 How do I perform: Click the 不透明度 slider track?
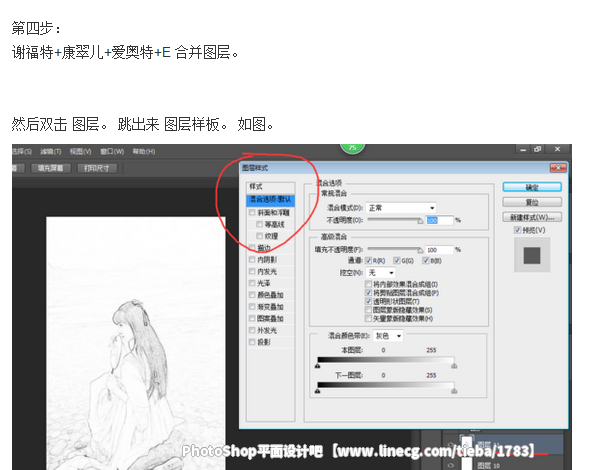tap(395, 219)
